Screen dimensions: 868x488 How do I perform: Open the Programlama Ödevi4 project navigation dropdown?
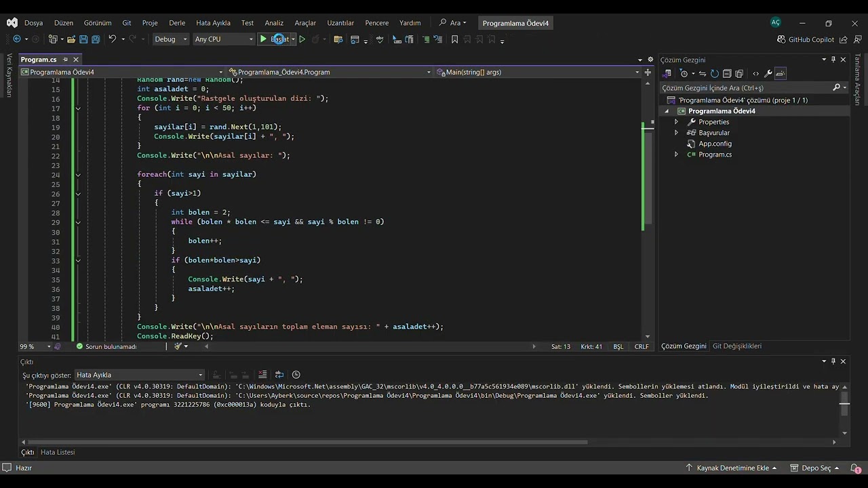(123, 72)
